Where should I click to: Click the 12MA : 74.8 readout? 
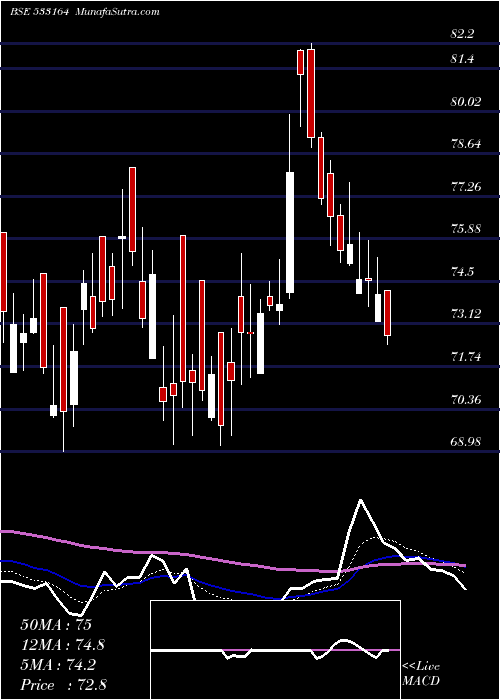62,645
